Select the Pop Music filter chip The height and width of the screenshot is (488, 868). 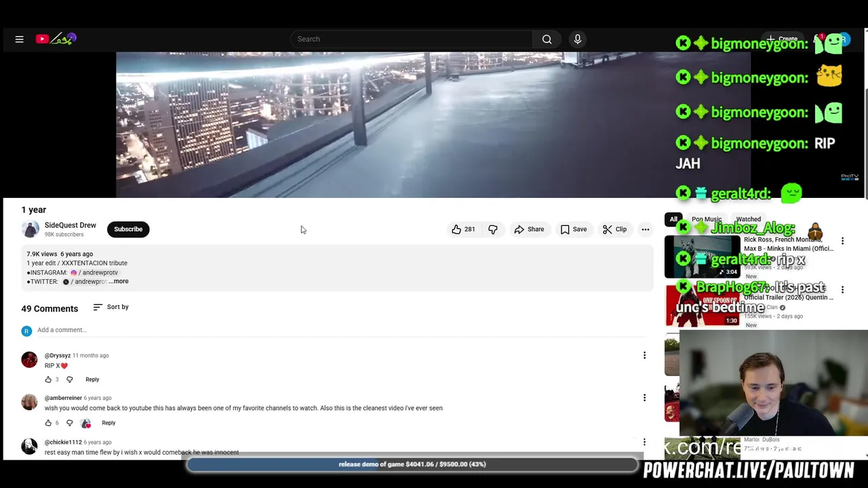tap(707, 219)
